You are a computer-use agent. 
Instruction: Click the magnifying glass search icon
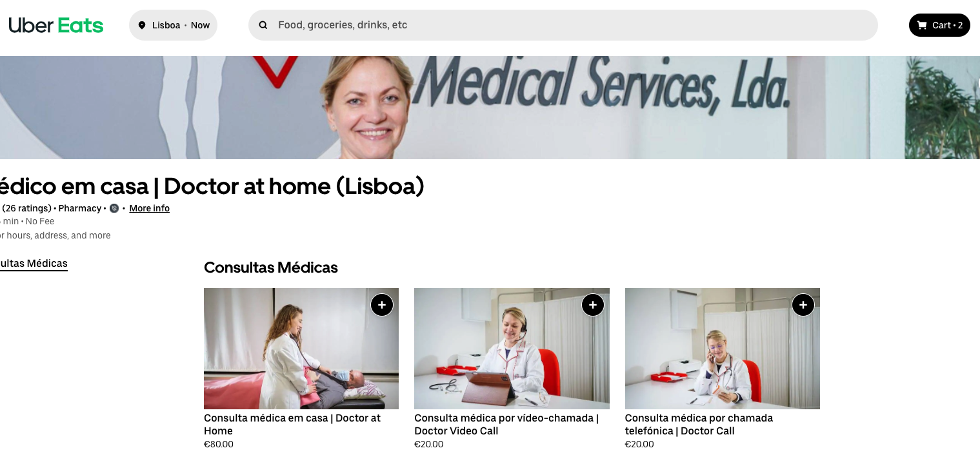click(263, 25)
